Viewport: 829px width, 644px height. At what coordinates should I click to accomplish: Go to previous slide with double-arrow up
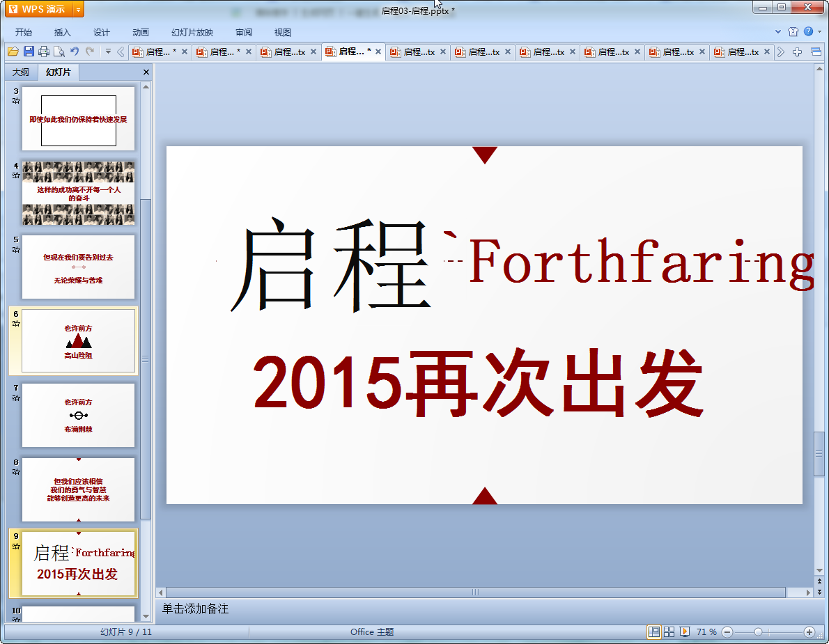coord(819,581)
